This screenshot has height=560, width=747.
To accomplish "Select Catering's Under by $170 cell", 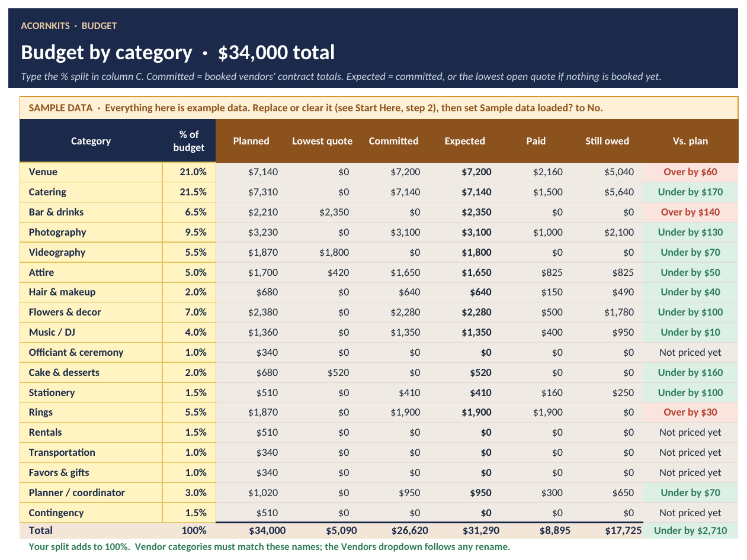I will pos(691,192).
